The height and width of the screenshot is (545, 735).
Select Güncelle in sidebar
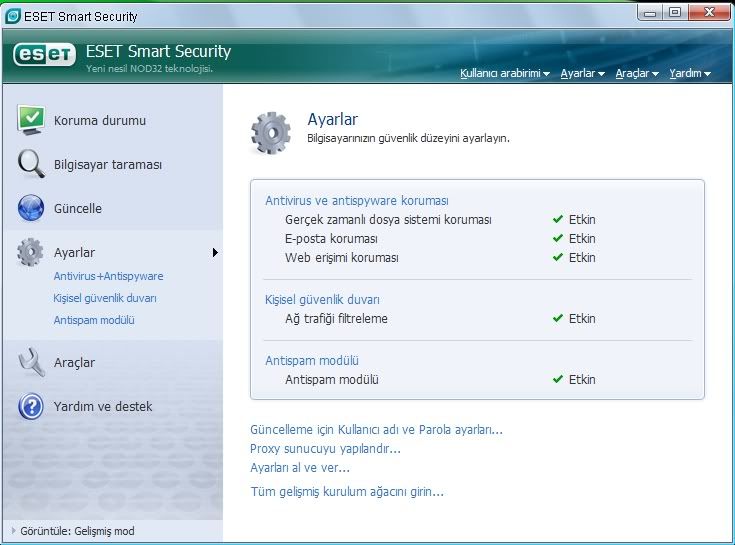point(78,209)
